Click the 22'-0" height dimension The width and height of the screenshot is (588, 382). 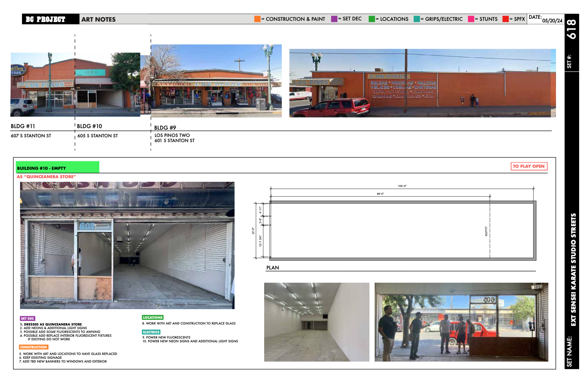(253, 231)
